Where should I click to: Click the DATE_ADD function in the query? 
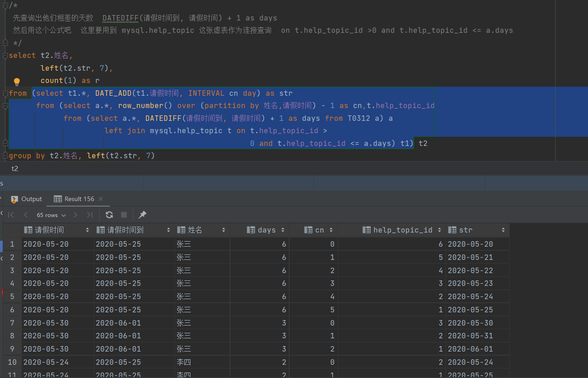click(x=113, y=93)
